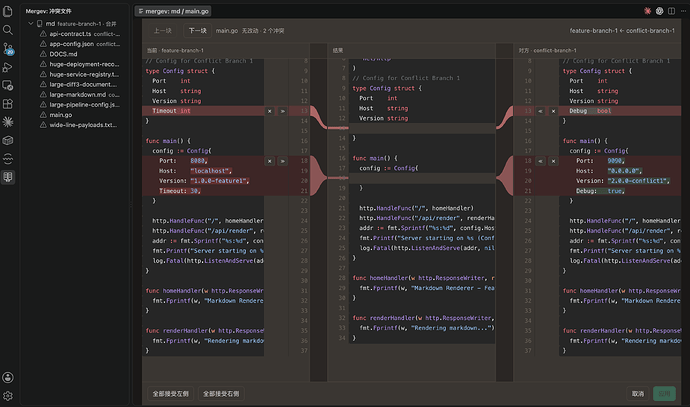This screenshot has height=407, width=690.
Task: Click 全部接受右侧 accept all right
Action: (221, 394)
